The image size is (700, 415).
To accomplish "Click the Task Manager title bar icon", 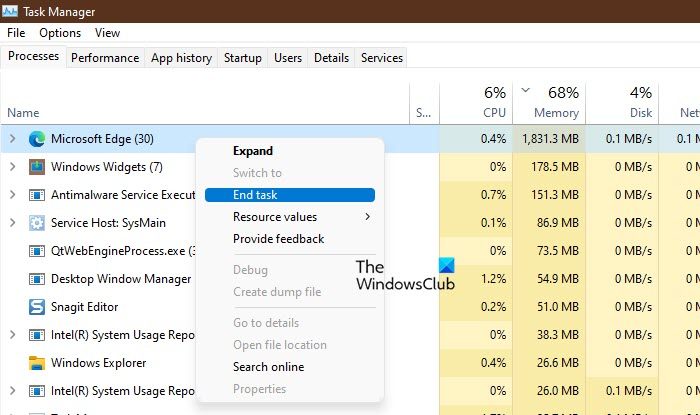I will [10, 11].
